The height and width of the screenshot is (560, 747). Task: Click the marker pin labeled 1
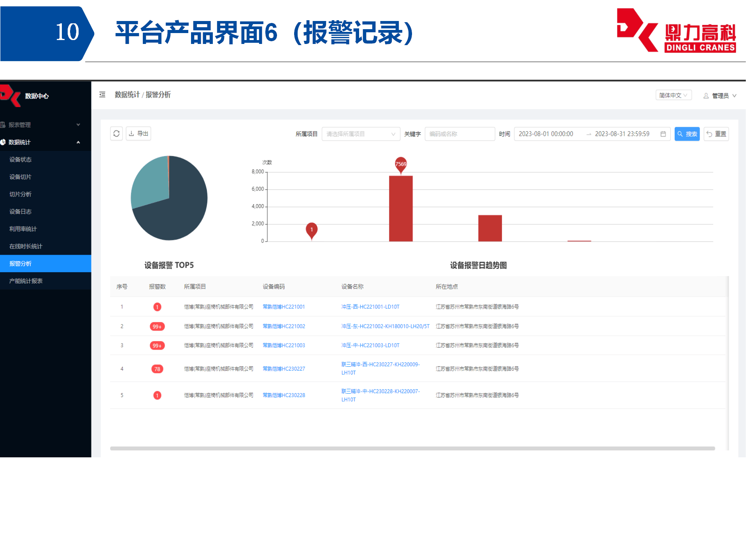[312, 230]
